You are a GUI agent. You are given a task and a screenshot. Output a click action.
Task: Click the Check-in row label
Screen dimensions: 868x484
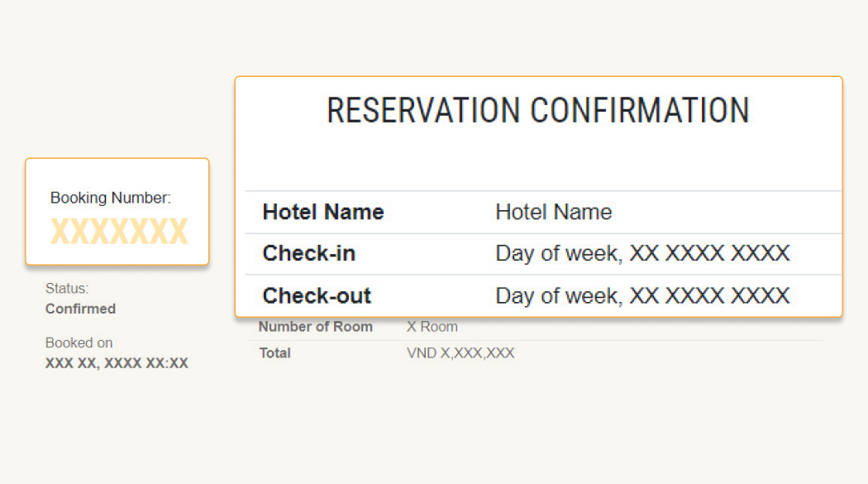coord(309,254)
